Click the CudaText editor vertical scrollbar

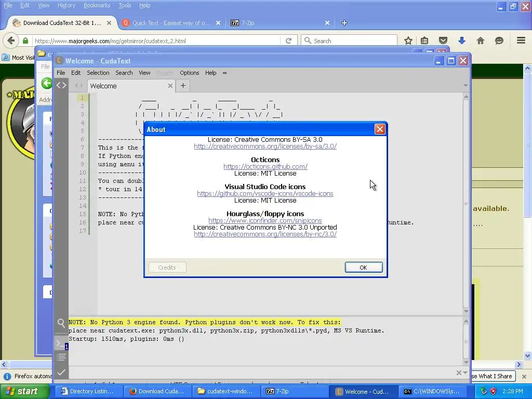coord(466,204)
